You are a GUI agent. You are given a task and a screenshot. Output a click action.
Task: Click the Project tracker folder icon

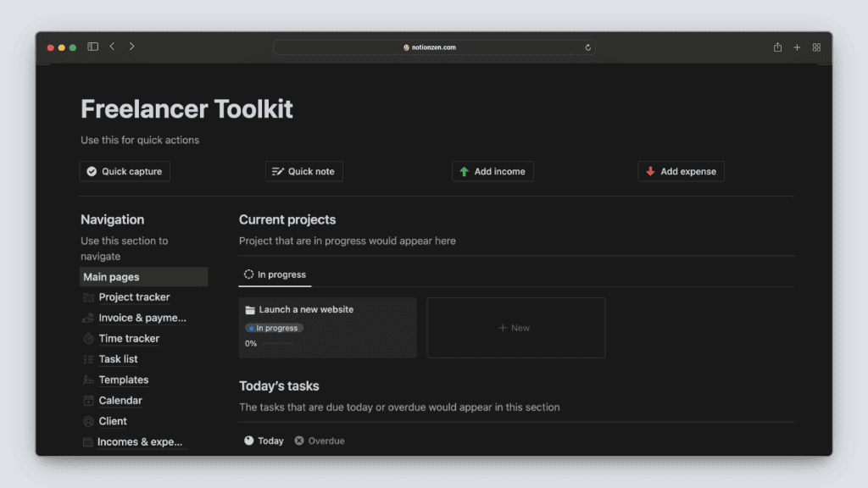coord(88,297)
